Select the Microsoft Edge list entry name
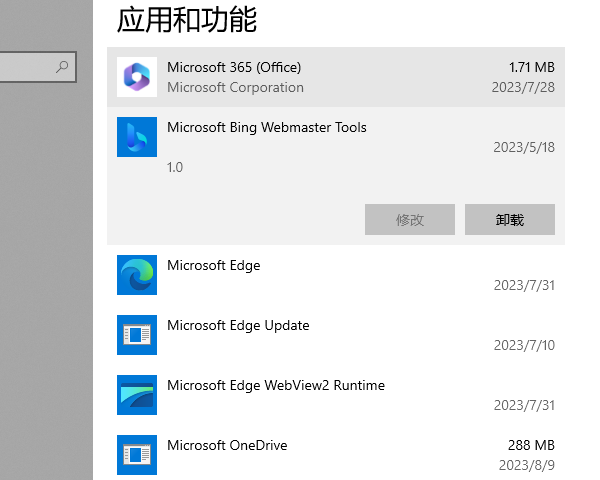 (x=213, y=265)
